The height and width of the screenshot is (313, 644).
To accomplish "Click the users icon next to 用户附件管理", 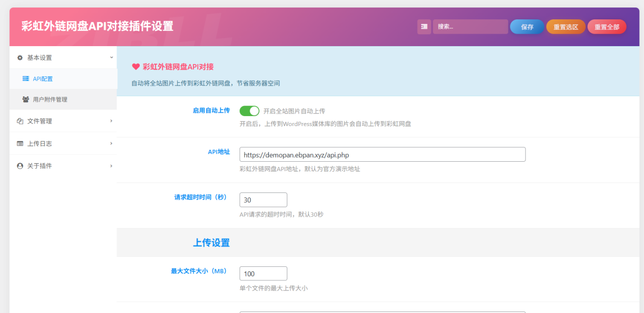I will click(25, 99).
